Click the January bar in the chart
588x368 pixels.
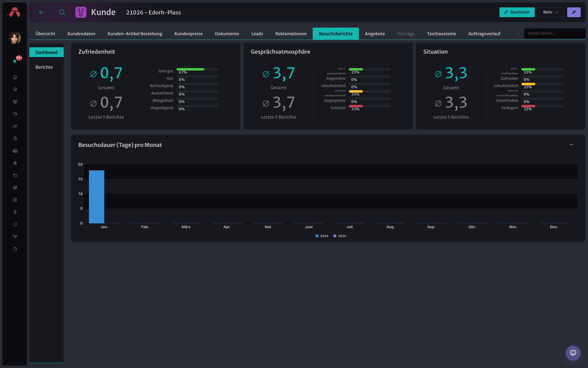coord(96,197)
